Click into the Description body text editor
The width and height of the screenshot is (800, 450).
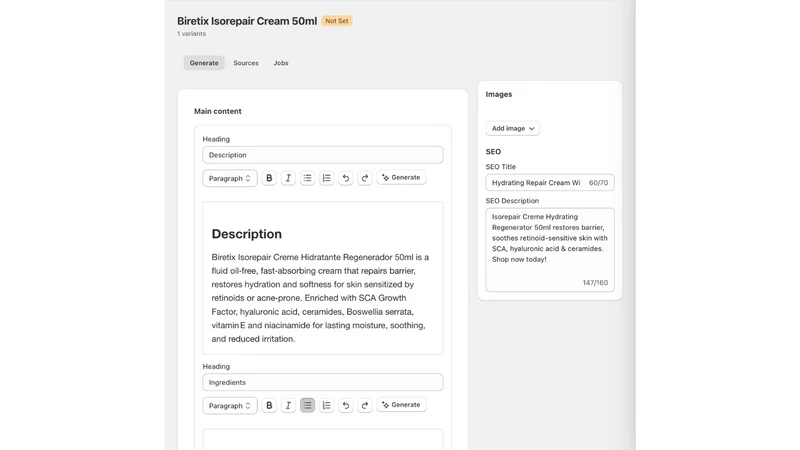(323, 278)
